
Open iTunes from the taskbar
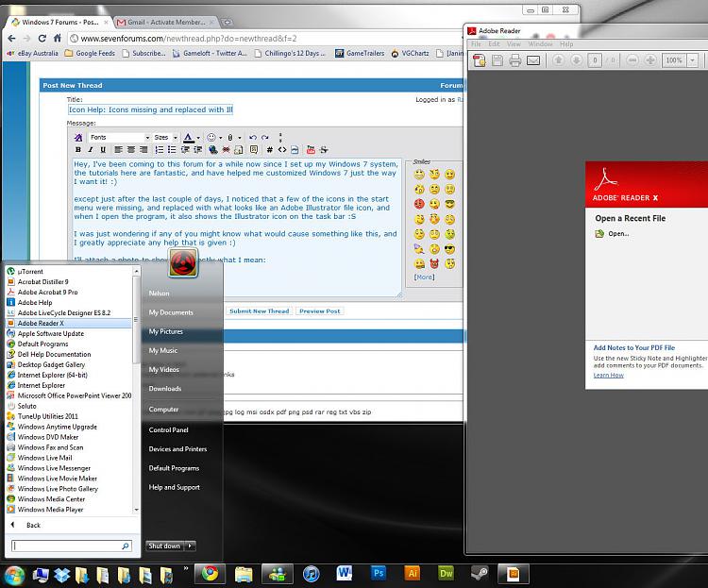pyautogui.click(x=312, y=574)
